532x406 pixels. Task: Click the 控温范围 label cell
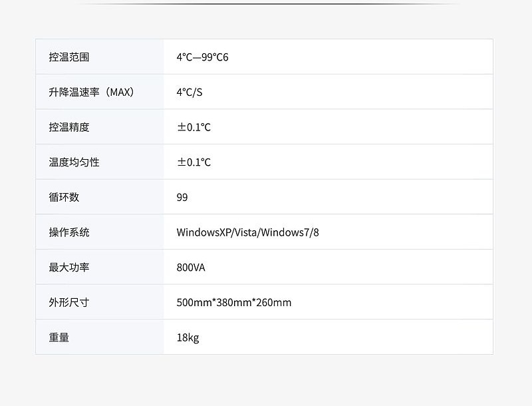pos(69,57)
